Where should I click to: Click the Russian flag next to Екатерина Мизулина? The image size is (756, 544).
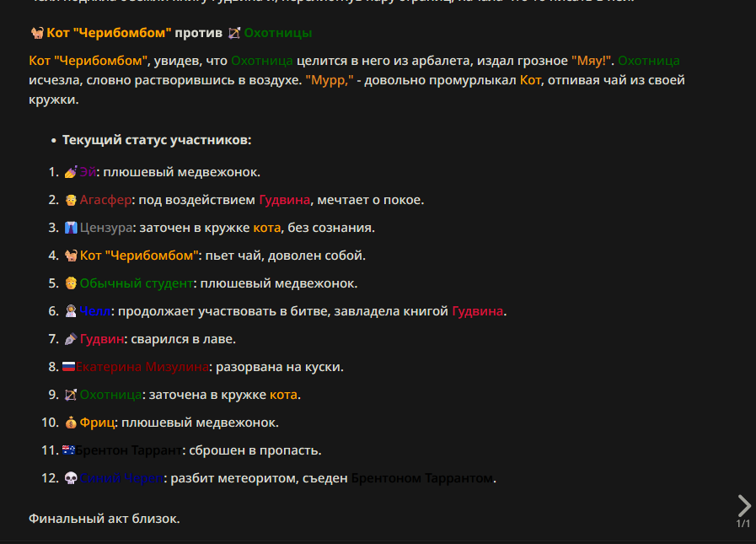(68, 367)
